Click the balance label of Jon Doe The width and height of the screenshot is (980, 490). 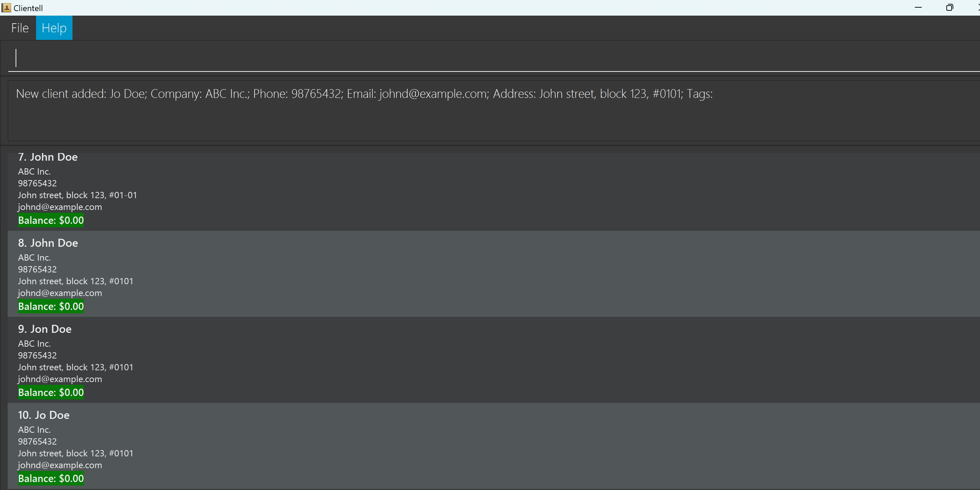(51, 392)
